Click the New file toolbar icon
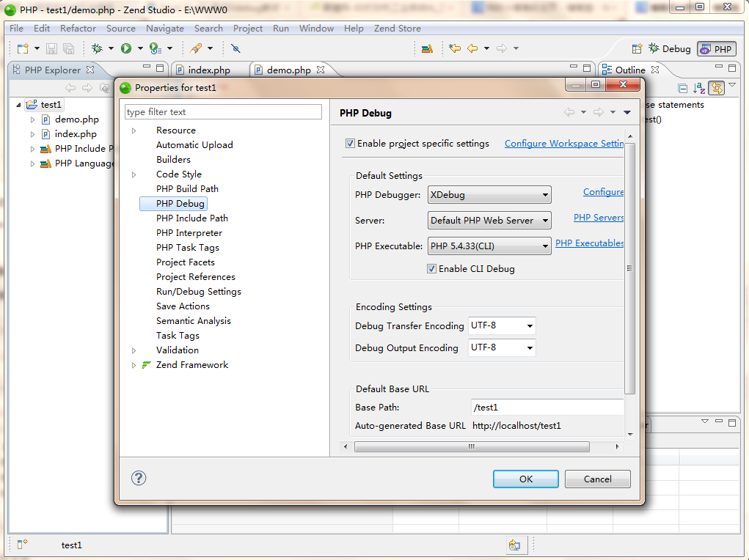 23,48
